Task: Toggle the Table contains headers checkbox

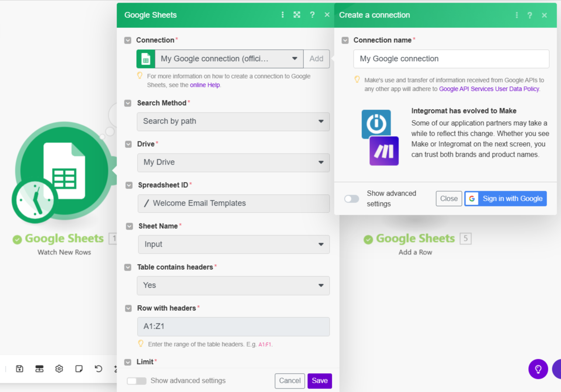Action: pyautogui.click(x=128, y=267)
